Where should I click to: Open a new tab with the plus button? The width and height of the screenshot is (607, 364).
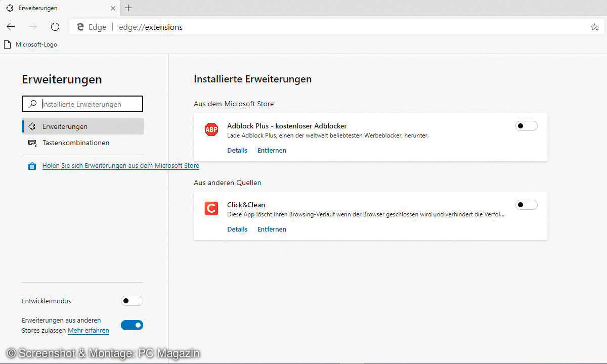click(128, 8)
